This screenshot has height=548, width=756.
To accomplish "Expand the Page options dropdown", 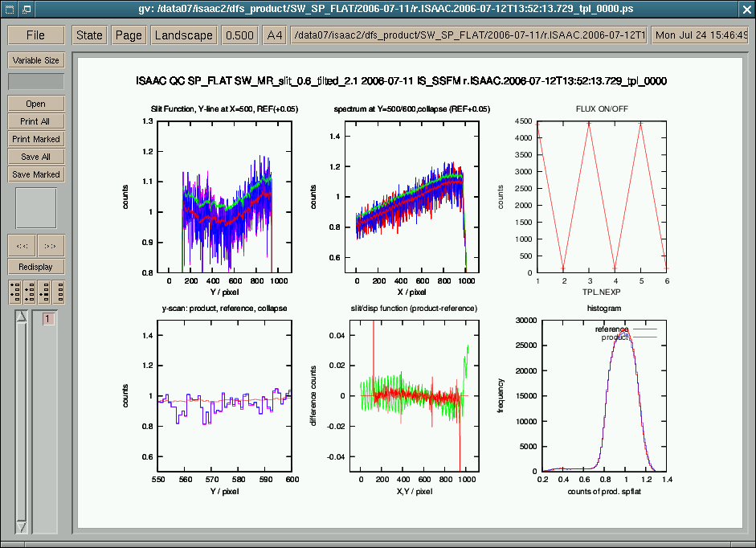I will click(x=129, y=35).
